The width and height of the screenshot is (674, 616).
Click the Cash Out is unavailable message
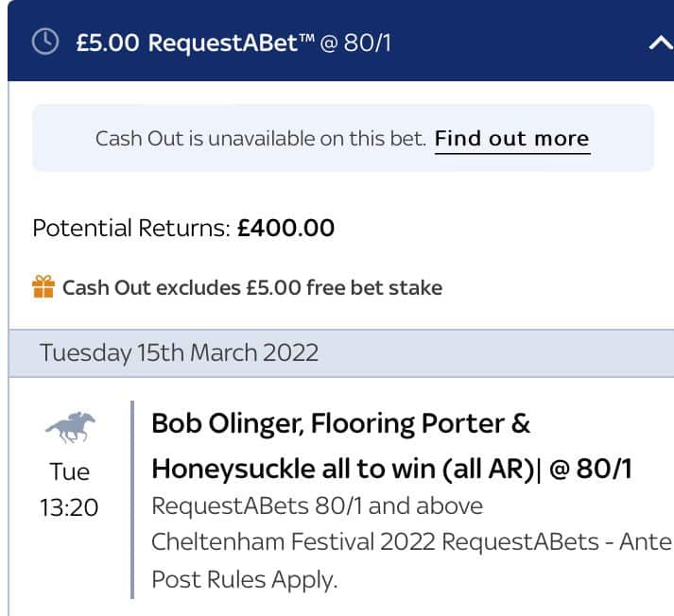[260, 139]
